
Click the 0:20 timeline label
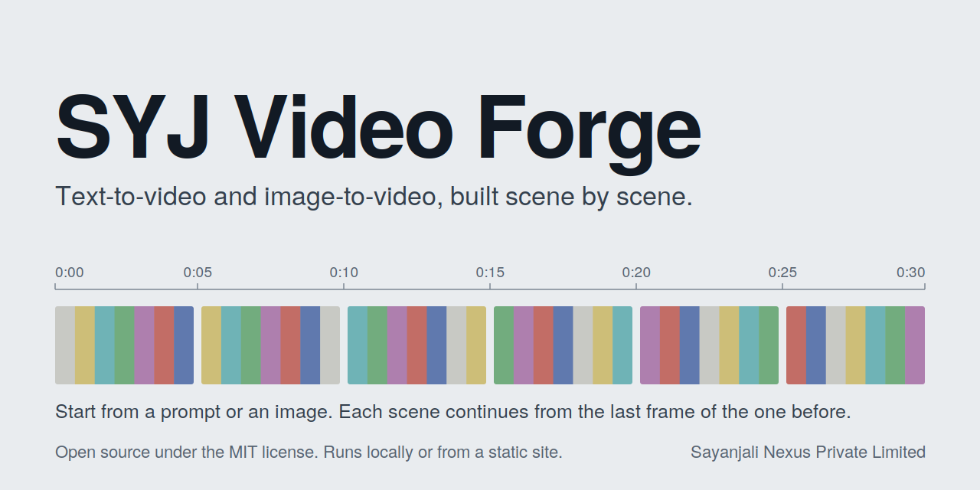tap(636, 273)
